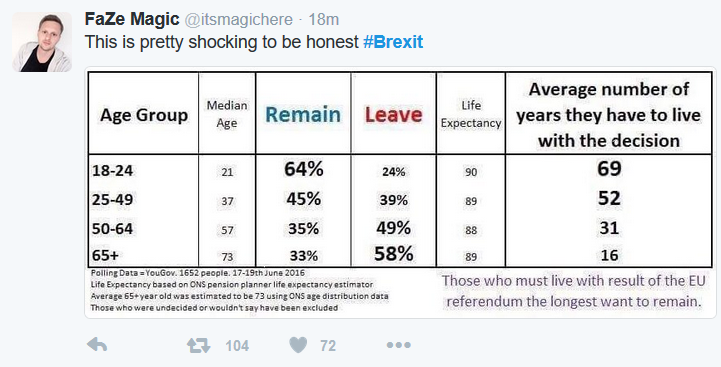View the like count of 72
This screenshot has width=721, height=367.
click(328, 345)
